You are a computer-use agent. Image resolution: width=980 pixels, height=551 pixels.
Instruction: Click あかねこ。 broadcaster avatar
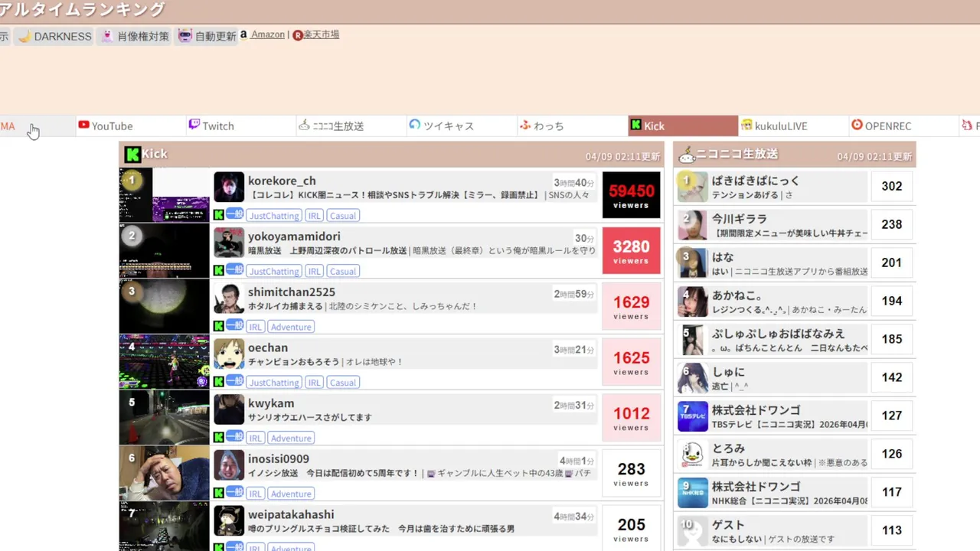click(692, 301)
